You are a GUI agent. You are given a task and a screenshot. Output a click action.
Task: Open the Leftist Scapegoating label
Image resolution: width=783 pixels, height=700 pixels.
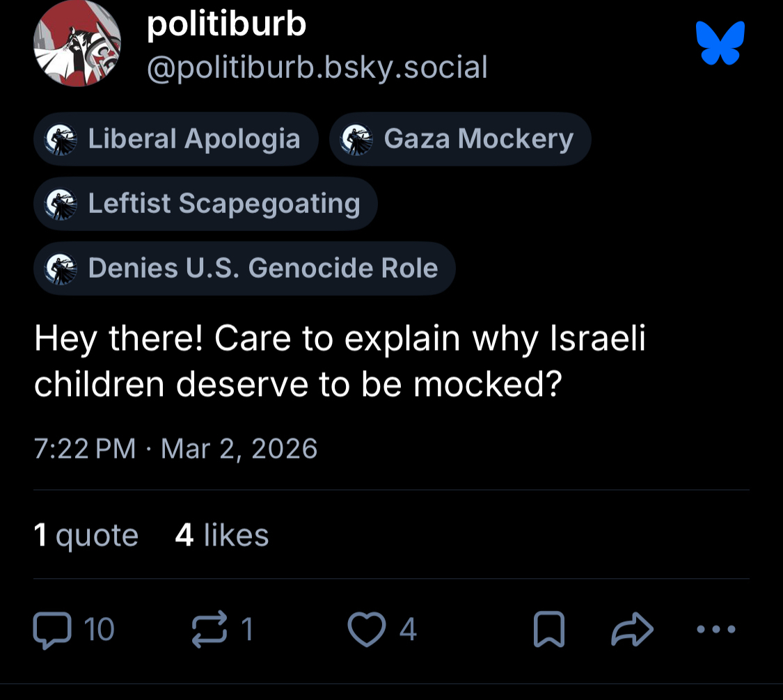point(223,204)
